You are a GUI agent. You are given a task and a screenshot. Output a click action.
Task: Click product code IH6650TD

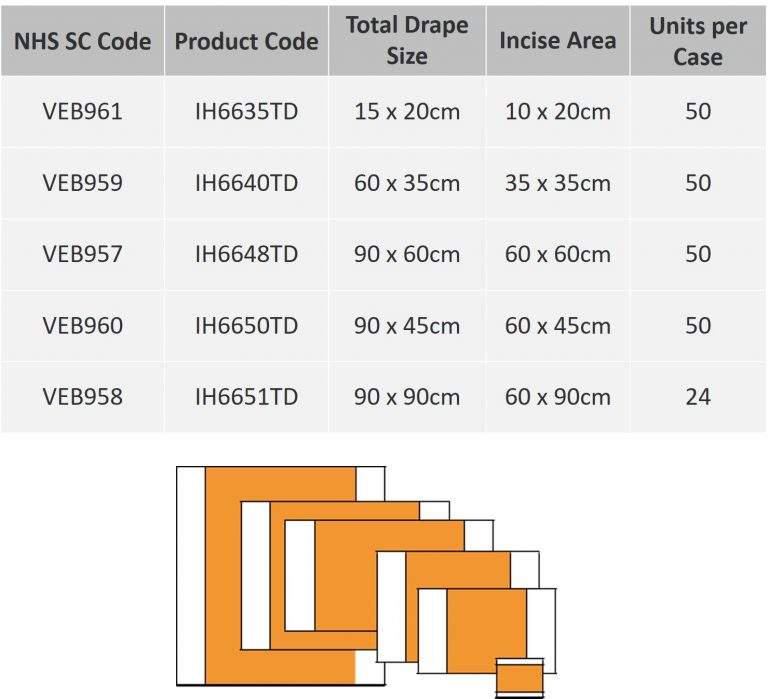click(x=246, y=325)
